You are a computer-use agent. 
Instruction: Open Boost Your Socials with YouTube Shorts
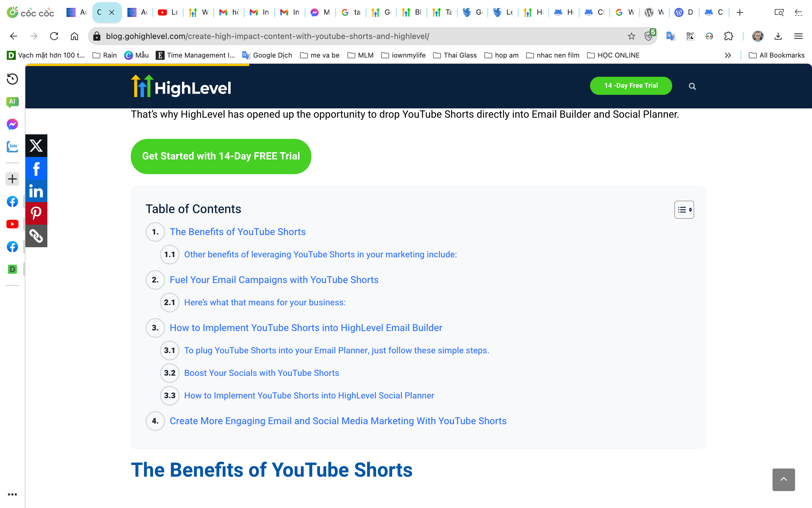[262, 373]
